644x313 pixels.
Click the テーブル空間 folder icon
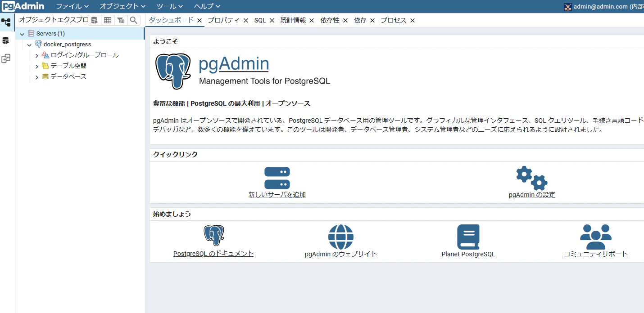(45, 66)
